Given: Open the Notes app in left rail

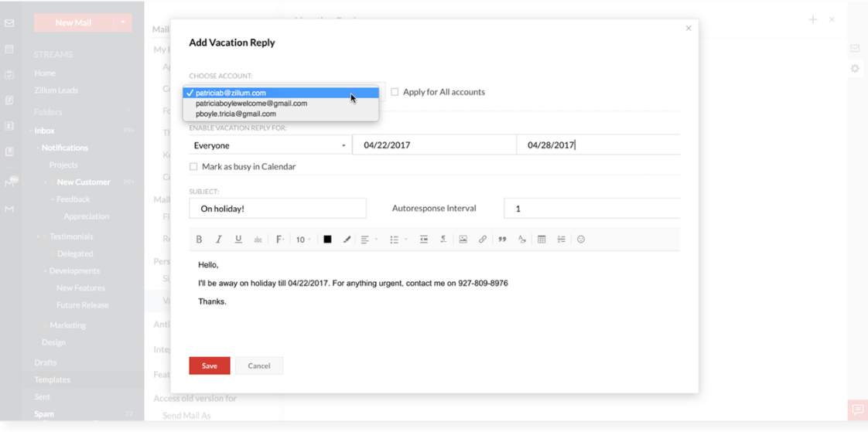Looking at the screenshot, I should tap(9, 100).
